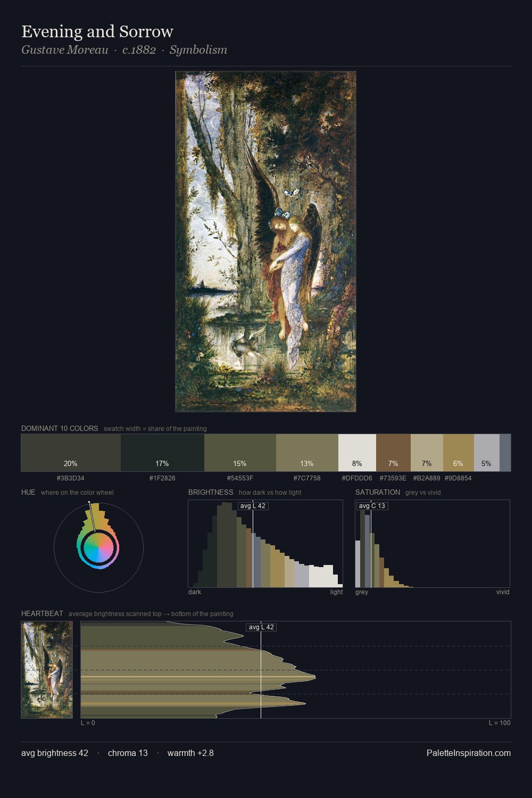Click "avg L 42" in heartbeat chart
This screenshot has height=798, width=532.
tap(261, 627)
